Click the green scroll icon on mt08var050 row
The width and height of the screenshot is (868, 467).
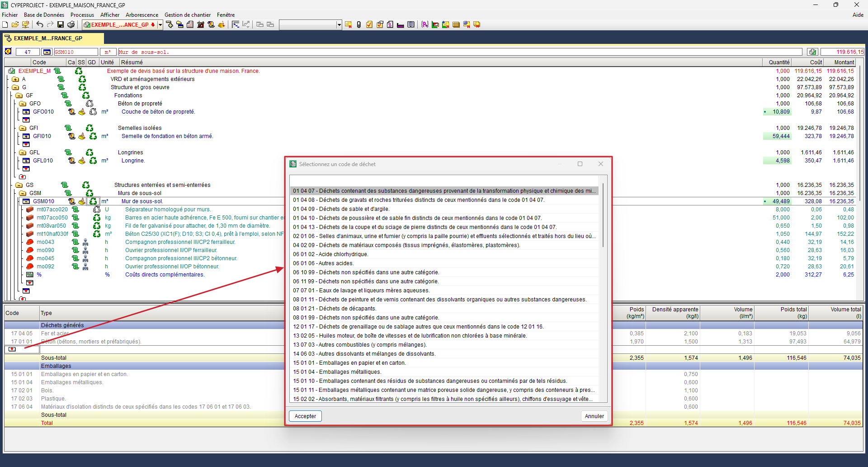point(75,226)
